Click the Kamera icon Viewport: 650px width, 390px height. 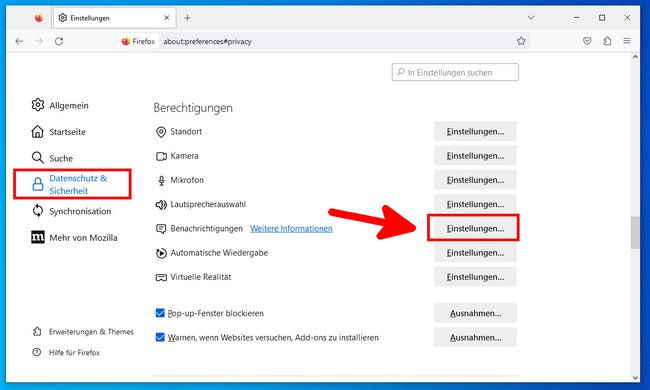click(161, 156)
